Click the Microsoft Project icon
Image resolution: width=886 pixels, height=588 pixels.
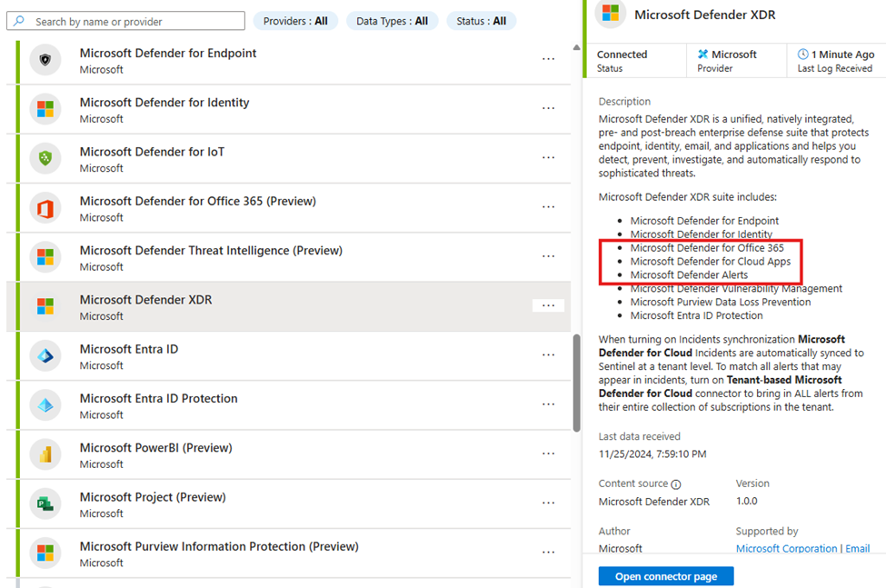[45, 503]
